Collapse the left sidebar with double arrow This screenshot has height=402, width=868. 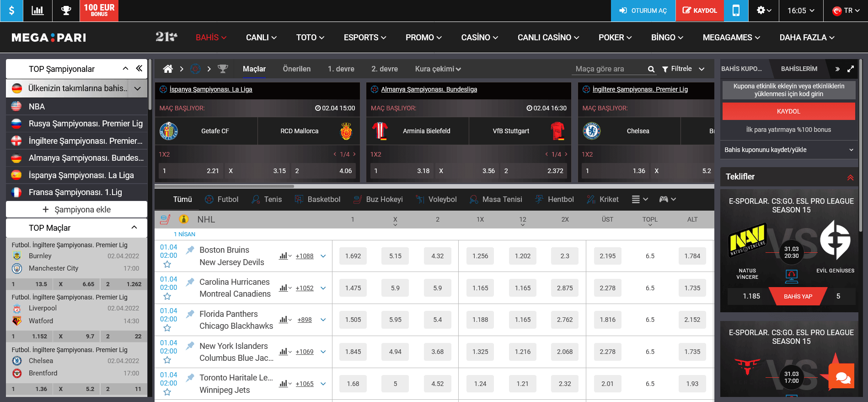click(139, 69)
